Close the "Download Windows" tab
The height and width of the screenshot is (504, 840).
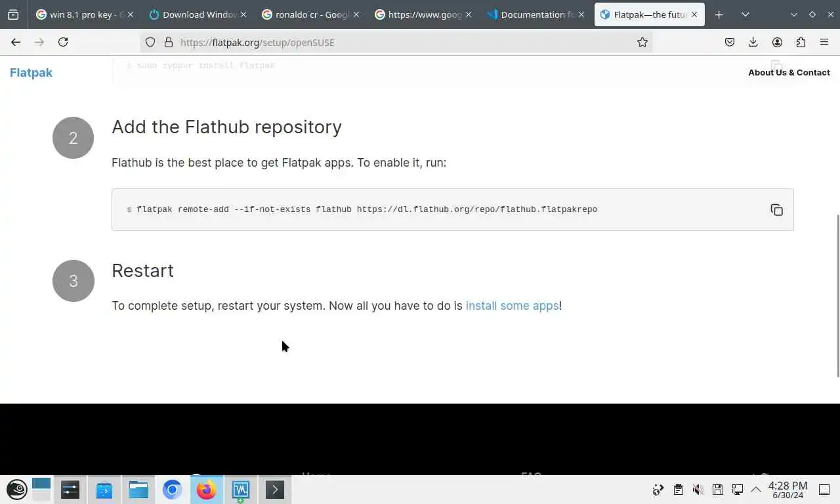tap(243, 14)
